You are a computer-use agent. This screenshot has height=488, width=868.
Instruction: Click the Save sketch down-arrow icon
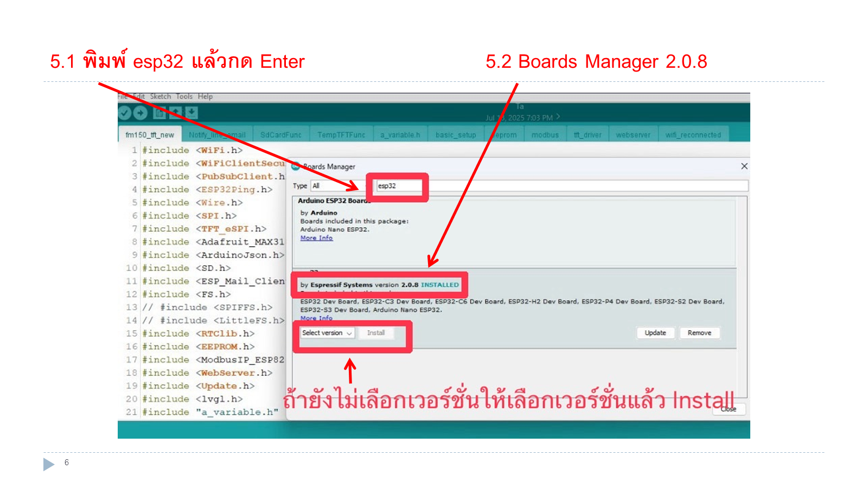tap(192, 113)
